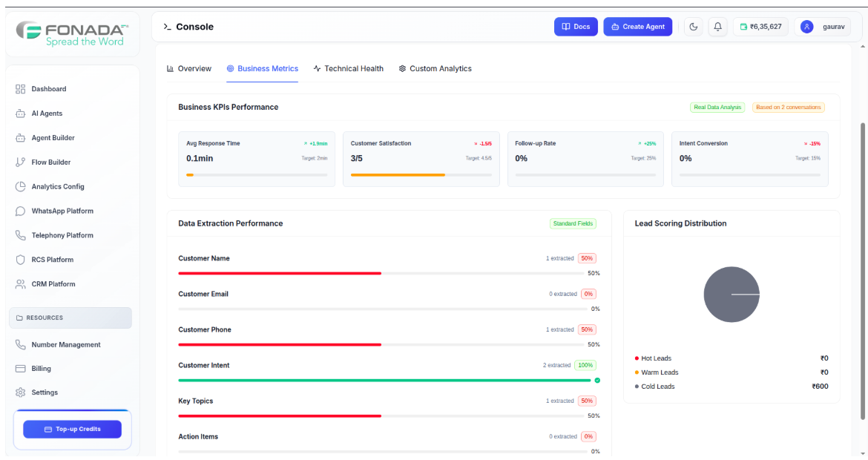868x460 pixels.
Task: Click the Cold Leads legend item
Action: [x=731, y=387]
